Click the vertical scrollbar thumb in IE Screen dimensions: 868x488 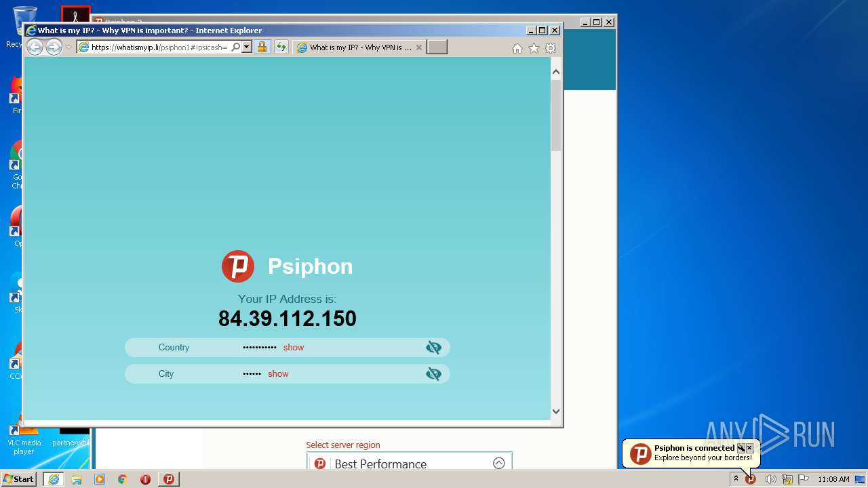pyautogui.click(x=556, y=115)
